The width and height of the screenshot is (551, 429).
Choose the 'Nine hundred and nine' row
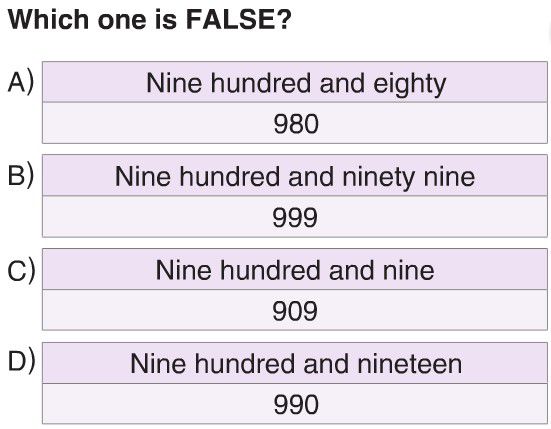click(295, 269)
